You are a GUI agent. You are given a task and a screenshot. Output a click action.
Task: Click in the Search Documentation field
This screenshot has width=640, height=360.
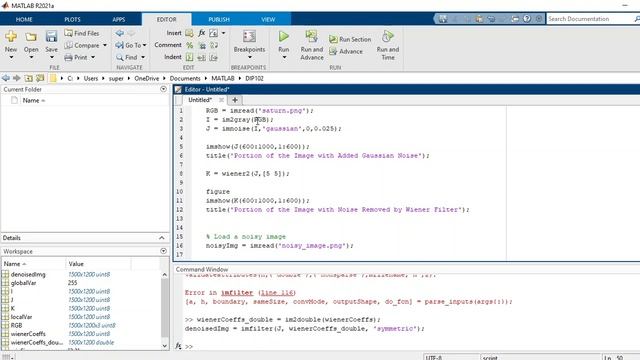pos(589,19)
